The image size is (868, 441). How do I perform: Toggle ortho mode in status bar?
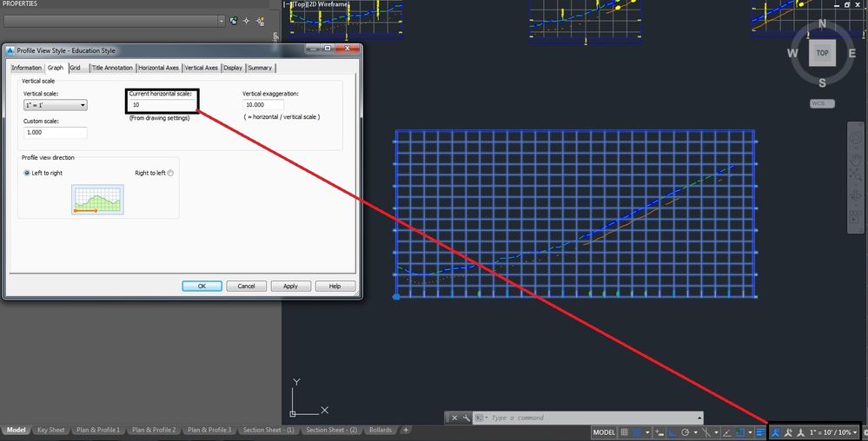click(673, 432)
